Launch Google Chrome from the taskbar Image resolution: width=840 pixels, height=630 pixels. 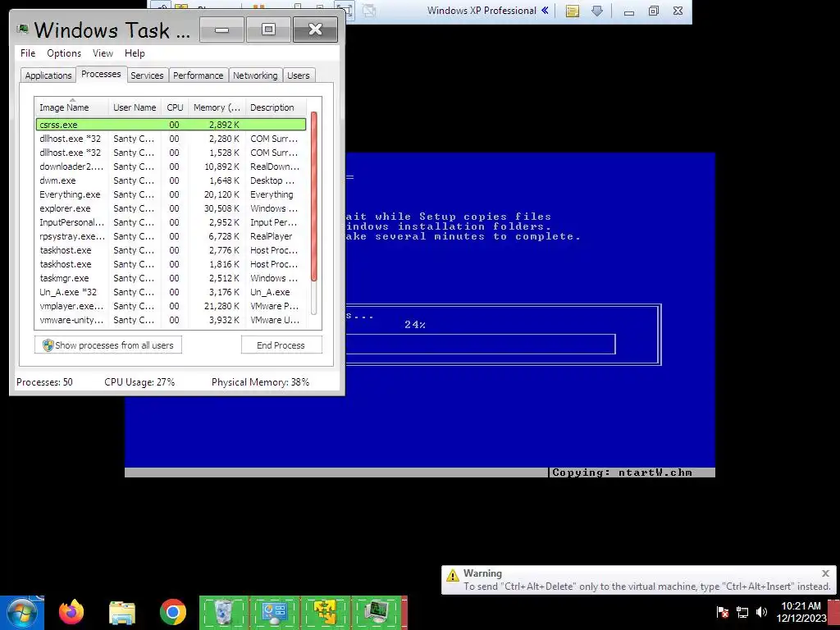pyautogui.click(x=172, y=612)
